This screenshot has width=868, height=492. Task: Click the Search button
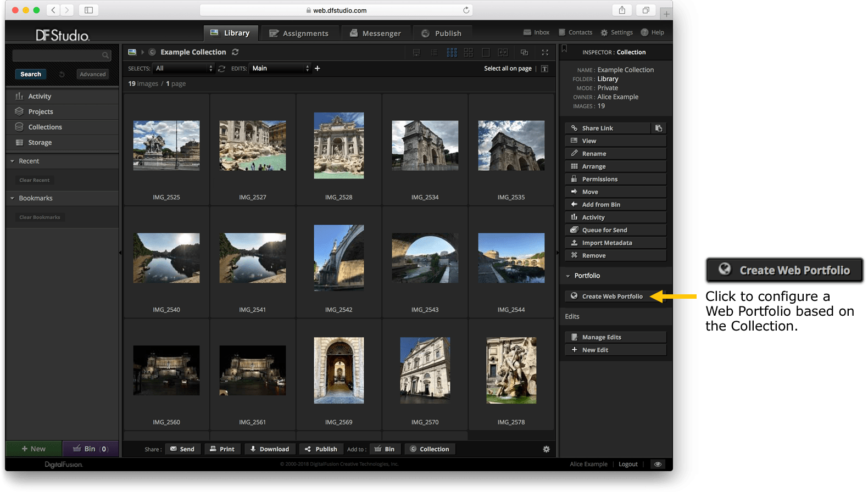(31, 74)
